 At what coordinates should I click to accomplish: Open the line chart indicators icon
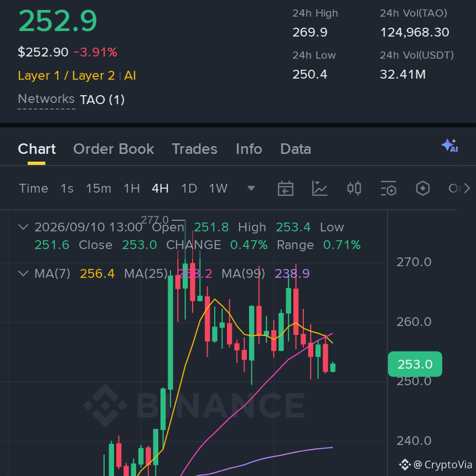point(320,189)
